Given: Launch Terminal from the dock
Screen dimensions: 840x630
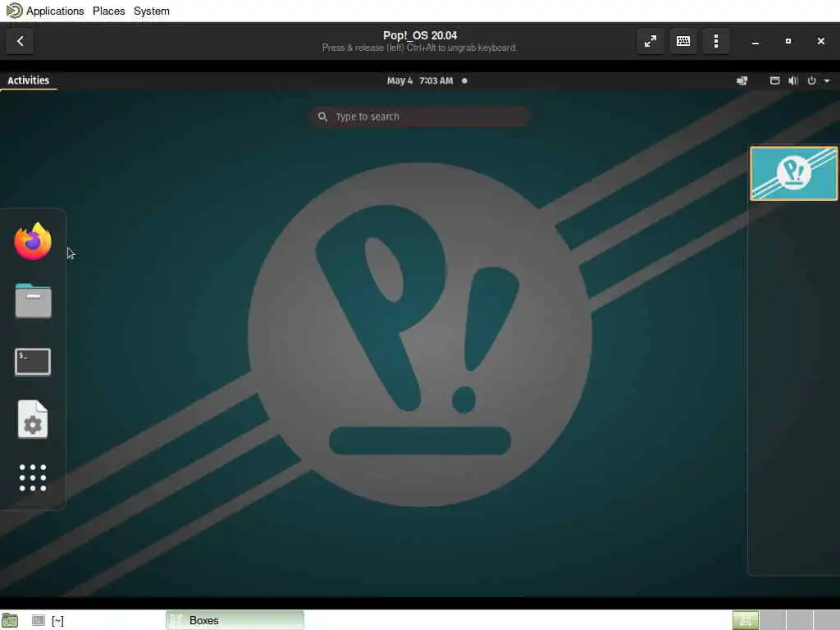Looking at the screenshot, I should pyautogui.click(x=33, y=362).
